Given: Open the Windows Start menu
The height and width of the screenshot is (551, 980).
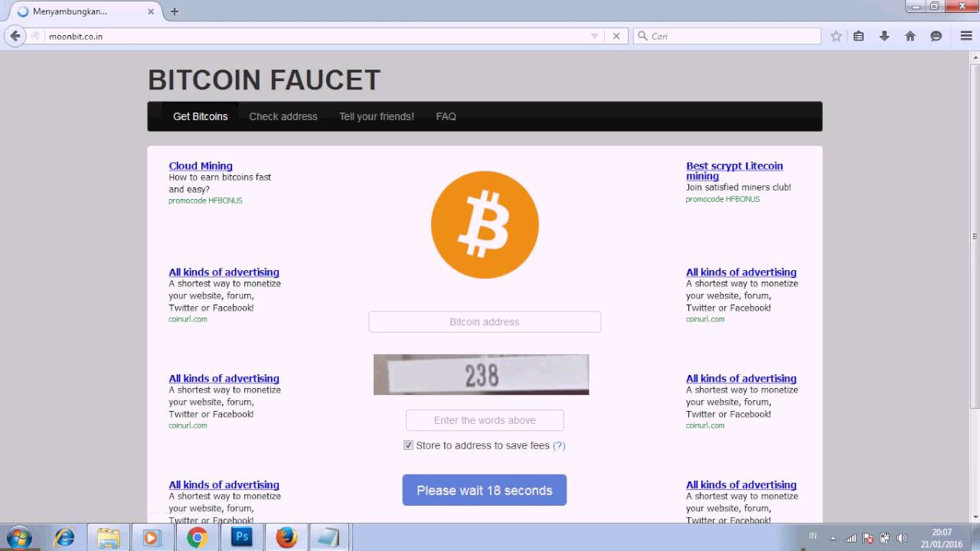Looking at the screenshot, I should [18, 537].
